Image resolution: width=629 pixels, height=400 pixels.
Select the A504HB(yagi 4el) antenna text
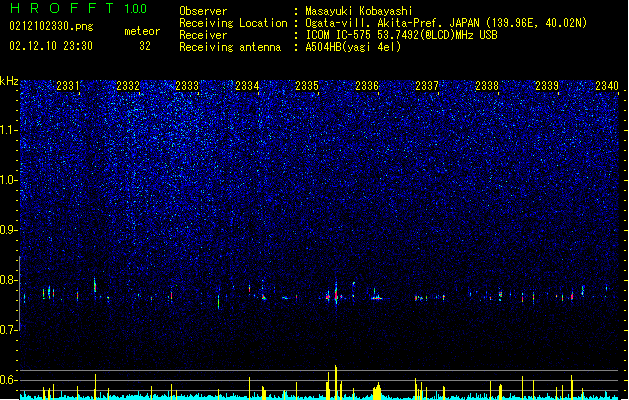[x=353, y=47]
